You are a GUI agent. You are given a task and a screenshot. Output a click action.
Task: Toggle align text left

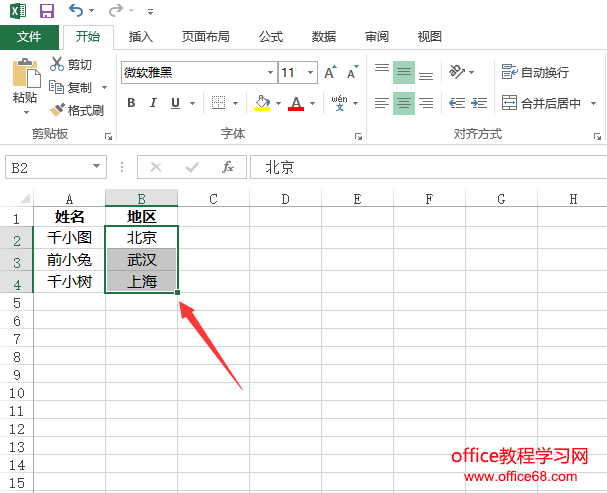click(x=382, y=103)
